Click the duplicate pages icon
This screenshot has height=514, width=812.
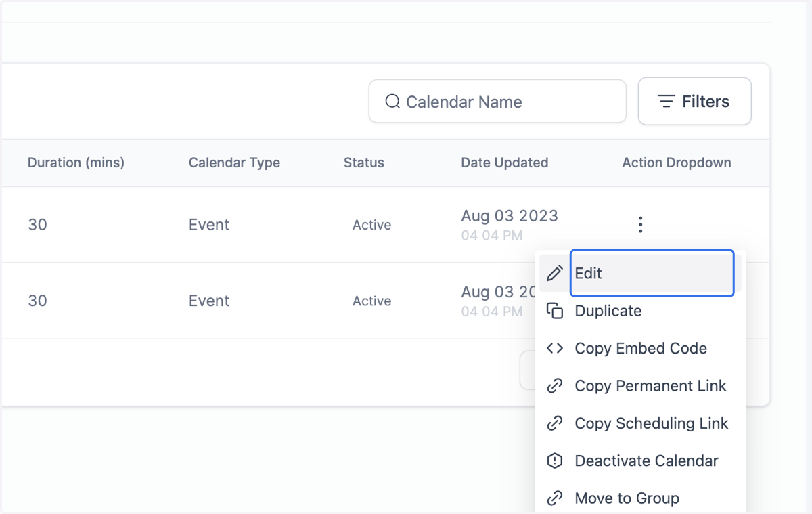click(x=555, y=311)
